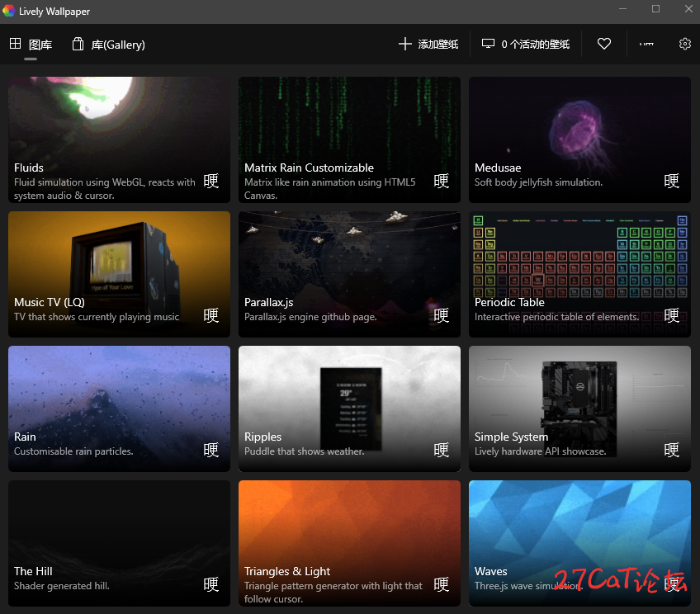The height and width of the screenshot is (614, 700).
Task: Open options for the Periodic Table wallpaper
Action: 671,315
